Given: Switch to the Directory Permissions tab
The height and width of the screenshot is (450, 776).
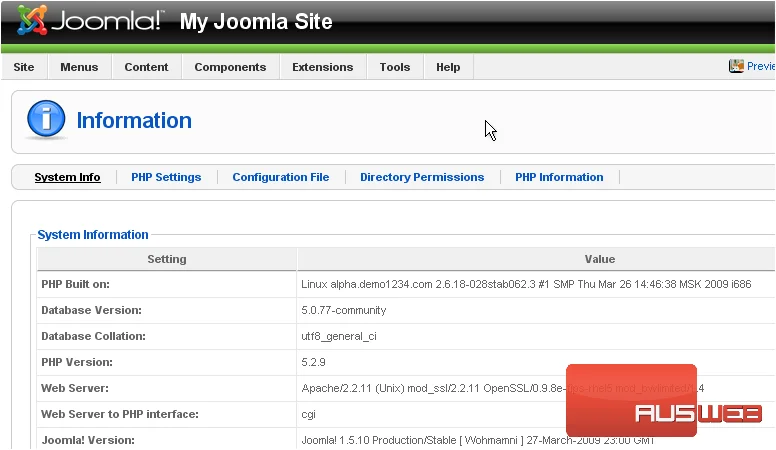Looking at the screenshot, I should 422,177.
